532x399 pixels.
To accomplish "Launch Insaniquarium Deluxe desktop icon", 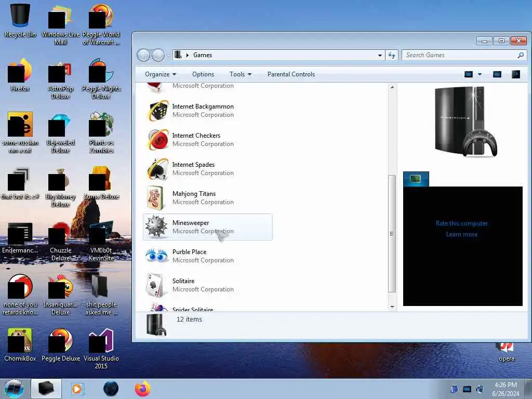I will [60, 295].
